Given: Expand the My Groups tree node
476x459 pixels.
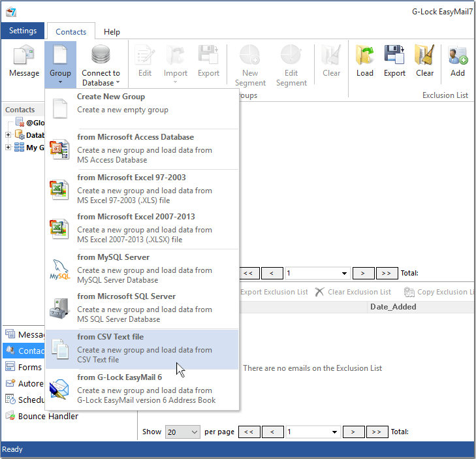Looking at the screenshot, I should [x=8, y=148].
